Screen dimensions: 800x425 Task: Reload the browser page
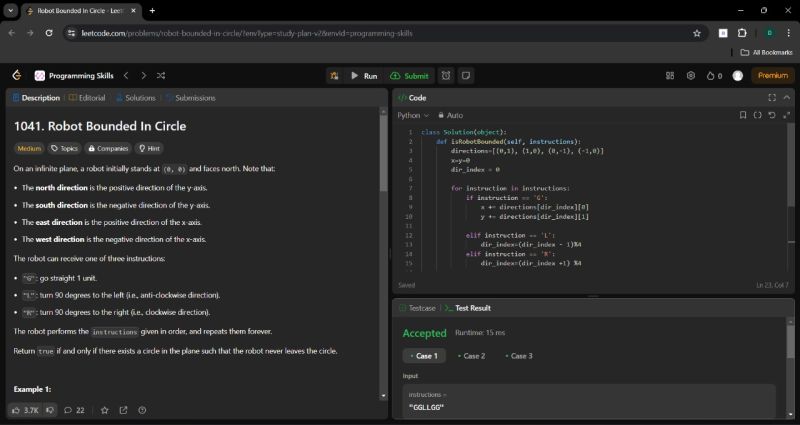[x=49, y=33]
